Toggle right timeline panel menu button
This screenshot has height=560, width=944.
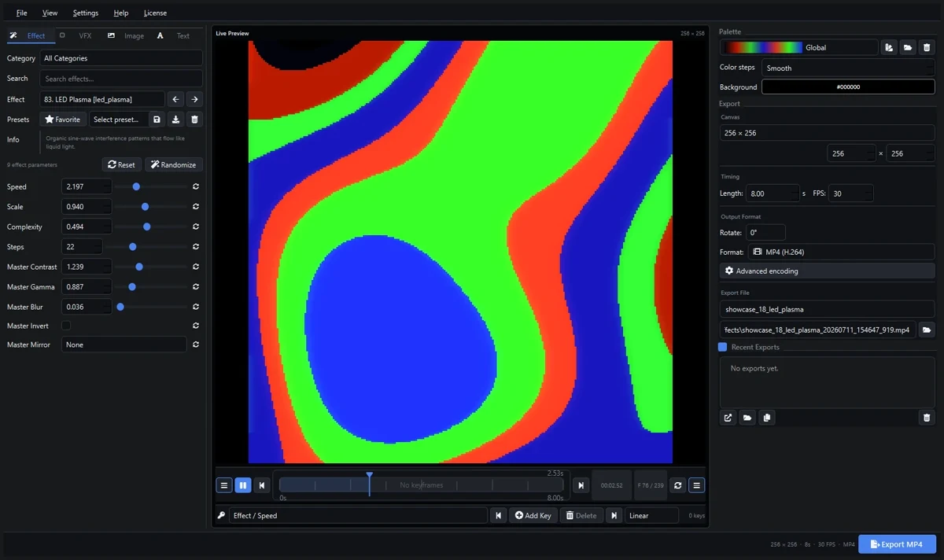tap(697, 485)
